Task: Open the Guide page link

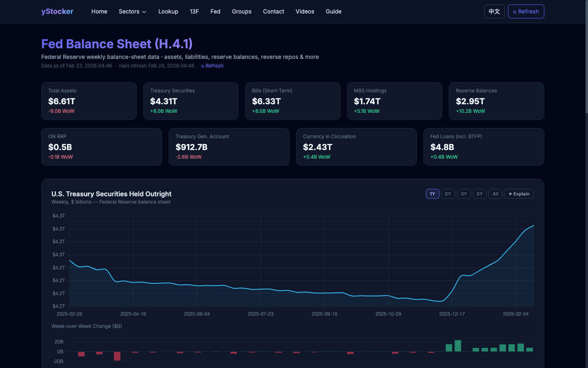Action: pyautogui.click(x=333, y=11)
